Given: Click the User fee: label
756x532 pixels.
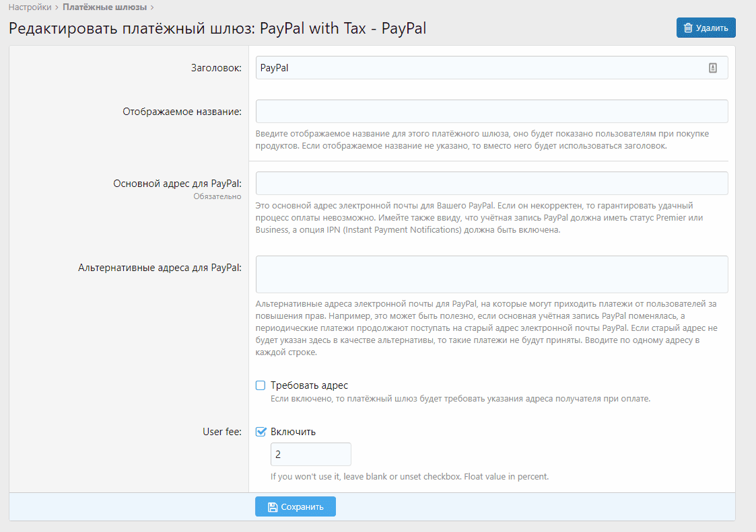Looking at the screenshot, I should pyautogui.click(x=222, y=432).
